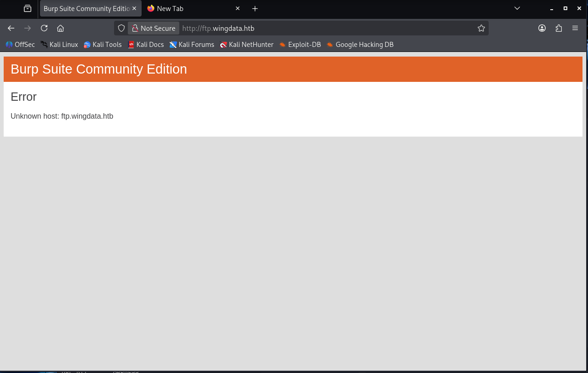Show Not Secure site information

pos(154,28)
